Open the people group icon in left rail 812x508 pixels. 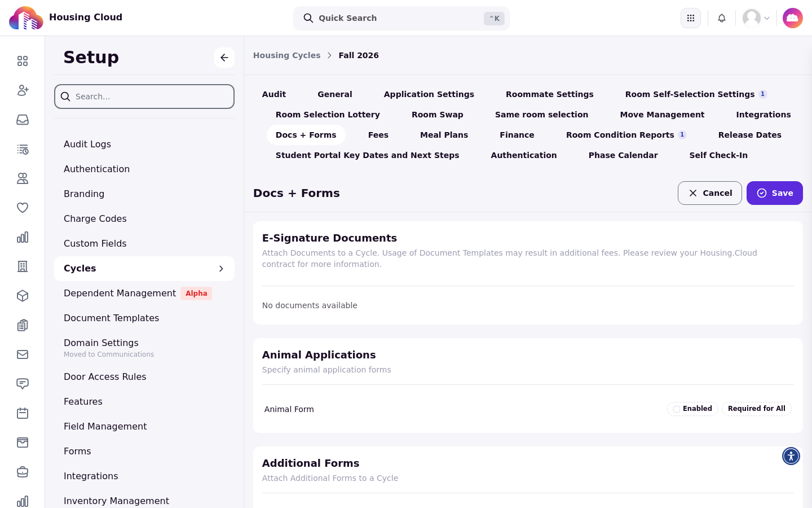23,178
